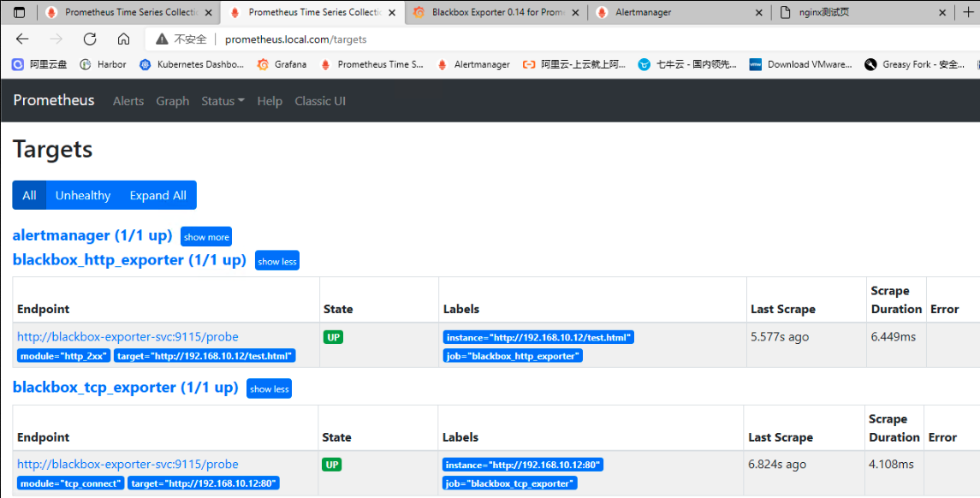Viewport: 980px width, 498px height.
Task: Click UP state badge for tcp exporter
Action: tap(332, 465)
